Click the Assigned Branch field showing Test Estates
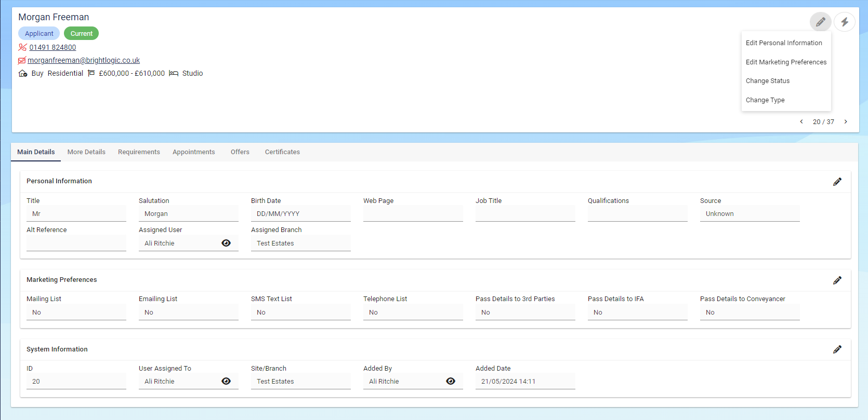This screenshot has width=868, height=420. [301, 243]
